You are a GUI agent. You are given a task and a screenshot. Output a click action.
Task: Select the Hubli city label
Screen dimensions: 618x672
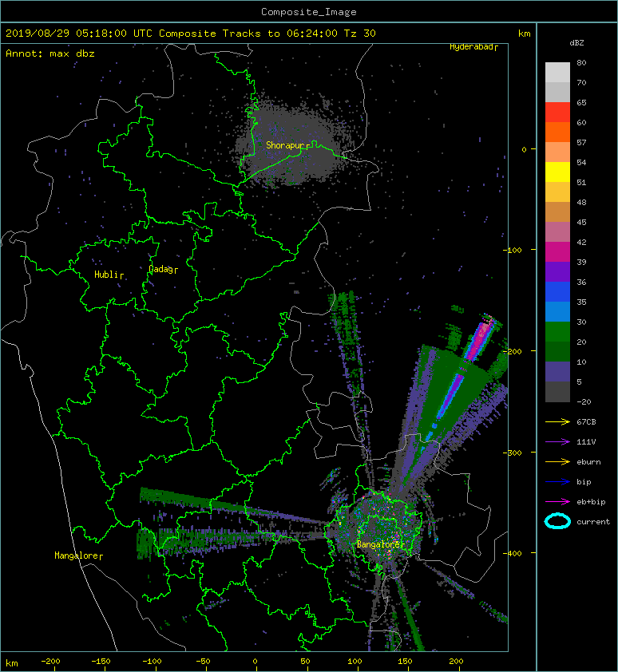(x=109, y=275)
